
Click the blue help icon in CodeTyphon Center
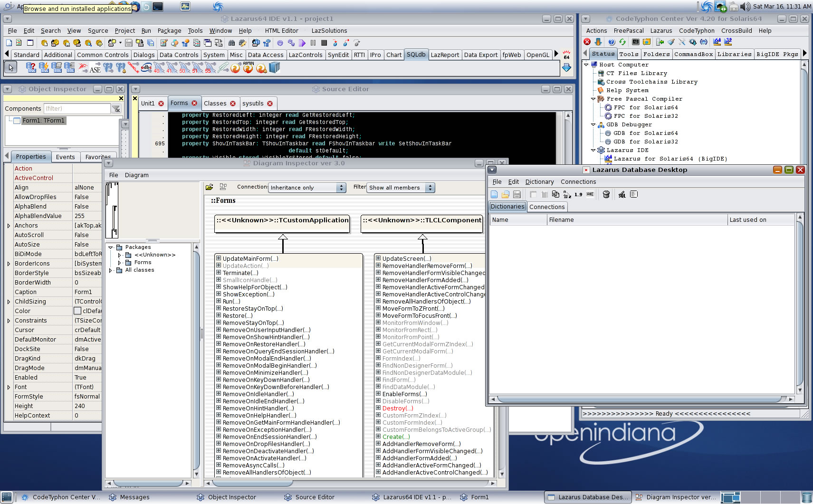[x=612, y=42]
